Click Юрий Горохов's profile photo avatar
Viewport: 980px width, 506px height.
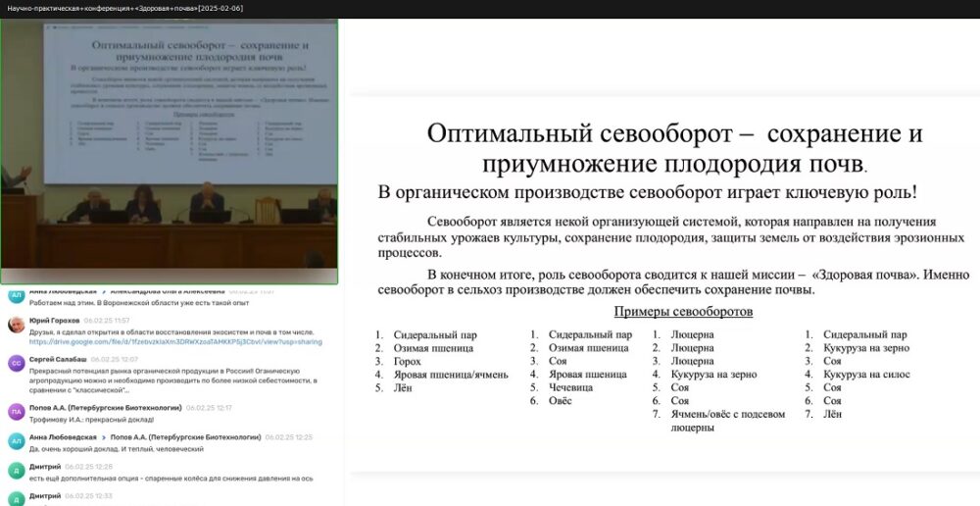click(x=16, y=326)
